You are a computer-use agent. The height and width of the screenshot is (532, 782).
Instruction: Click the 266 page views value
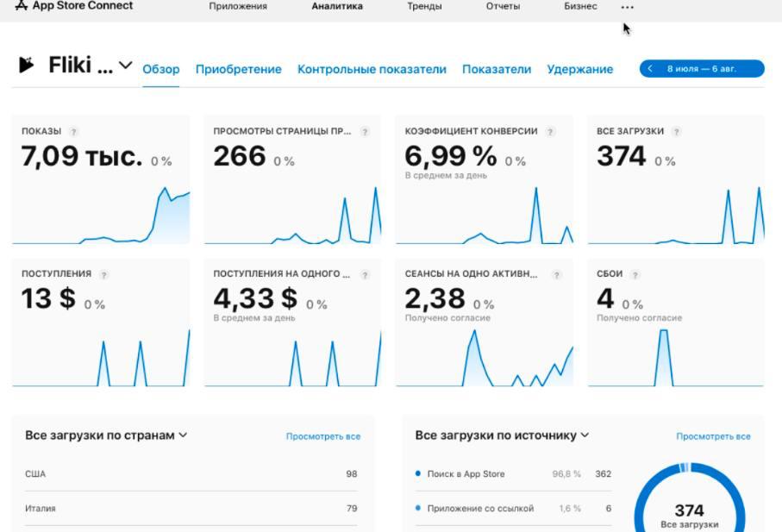pyautogui.click(x=240, y=156)
